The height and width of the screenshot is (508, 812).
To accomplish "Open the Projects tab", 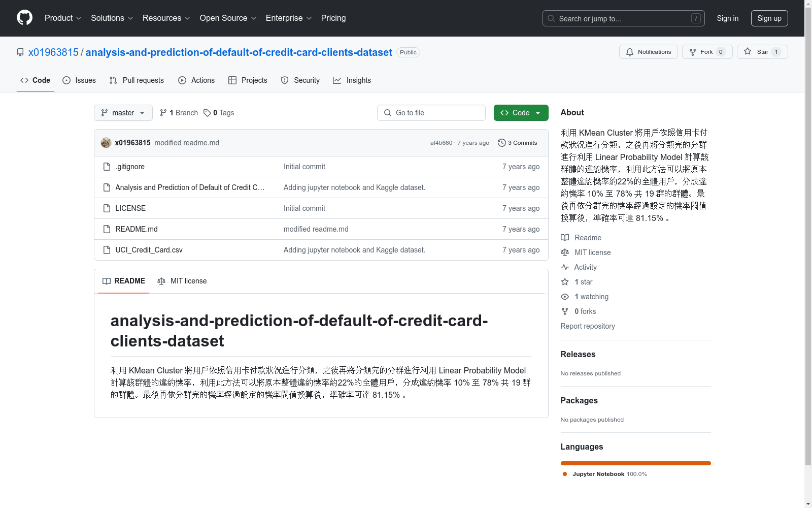I will [248, 80].
